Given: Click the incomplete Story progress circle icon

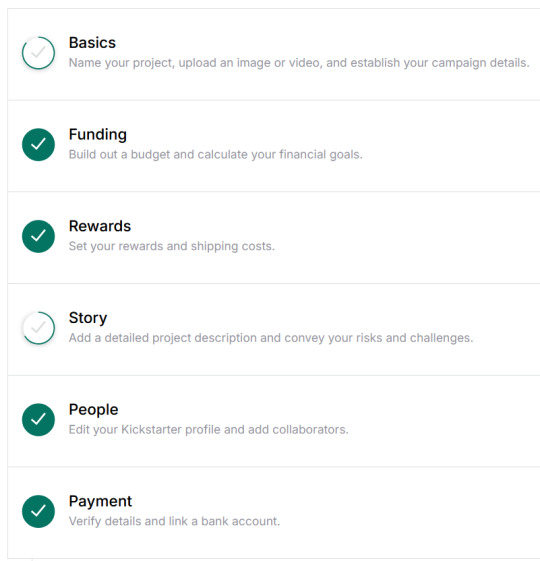Looking at the screenshot, I should (38, 328).
